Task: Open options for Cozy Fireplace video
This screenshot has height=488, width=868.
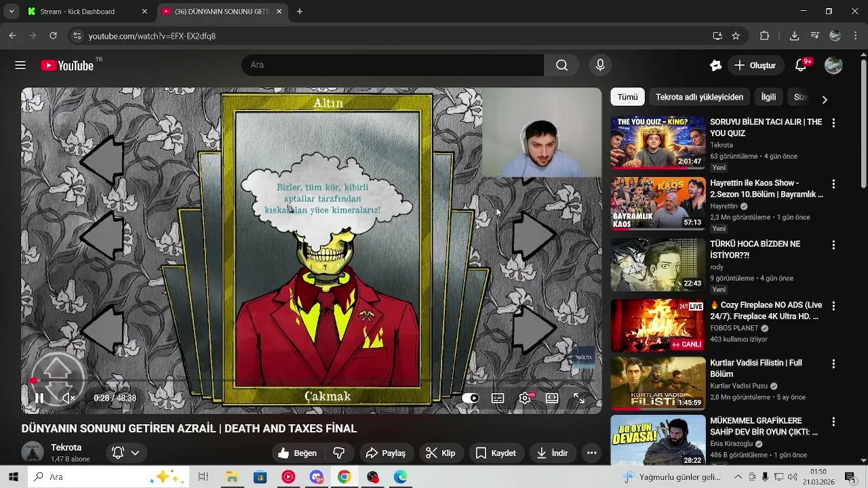Action: [x=833, y=306]
